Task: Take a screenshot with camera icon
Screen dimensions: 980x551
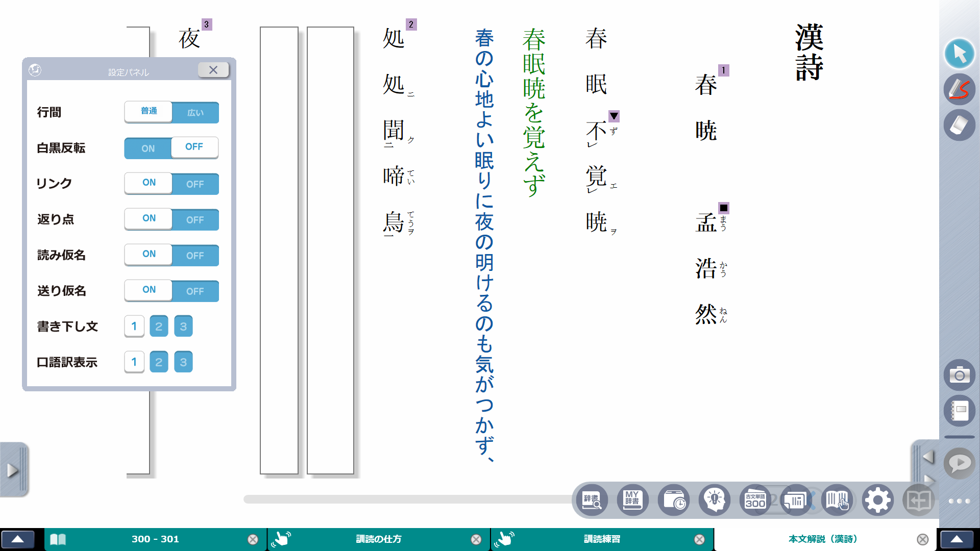Action: pyautogui.click(x=959, y=375)
